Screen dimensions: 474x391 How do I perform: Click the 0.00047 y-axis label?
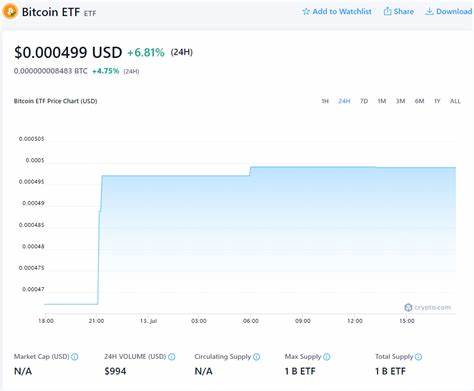pyautogui.click(x=33, y=289)
